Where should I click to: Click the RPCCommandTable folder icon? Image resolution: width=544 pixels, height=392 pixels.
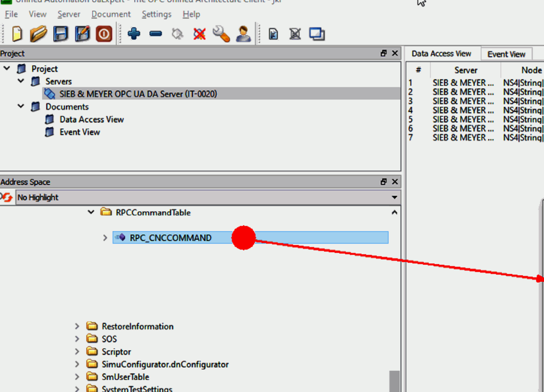pos(106,212)
